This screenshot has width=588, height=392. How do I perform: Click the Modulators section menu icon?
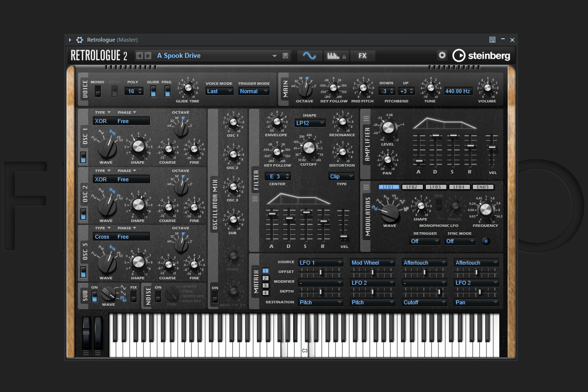coord(367,187)
